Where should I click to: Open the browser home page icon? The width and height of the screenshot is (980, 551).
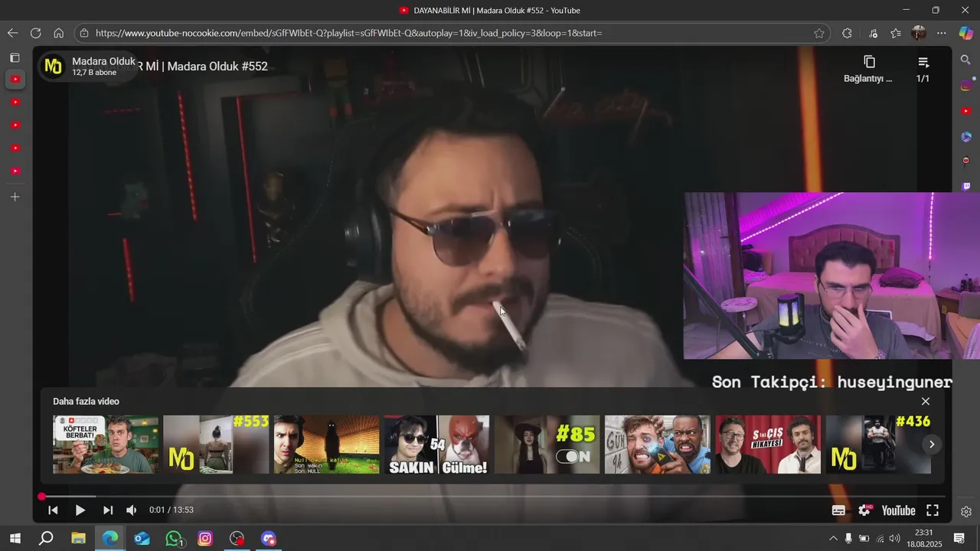coord(58,33)
